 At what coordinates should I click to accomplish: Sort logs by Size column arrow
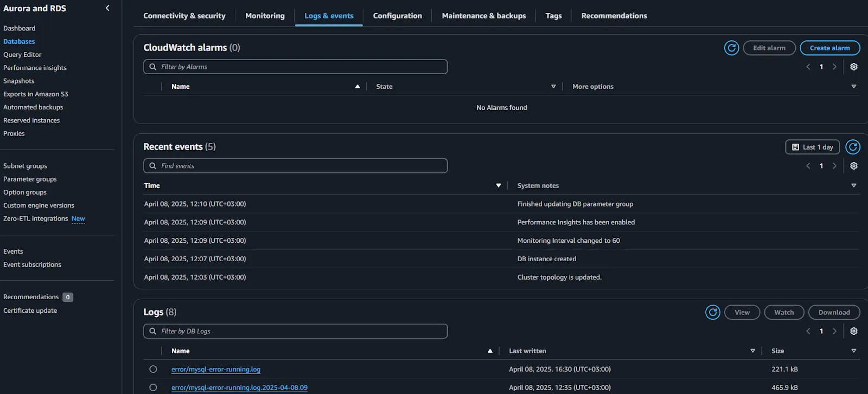click(853, 351)
